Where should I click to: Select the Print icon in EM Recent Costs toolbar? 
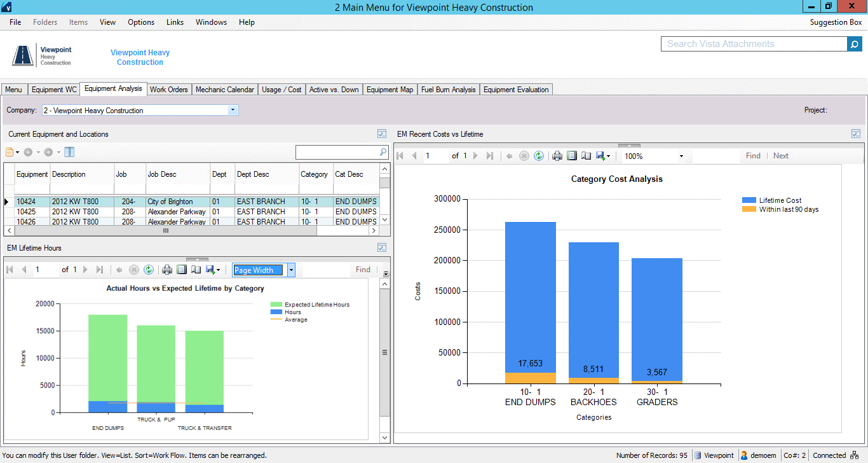click(x=557, y=155)
